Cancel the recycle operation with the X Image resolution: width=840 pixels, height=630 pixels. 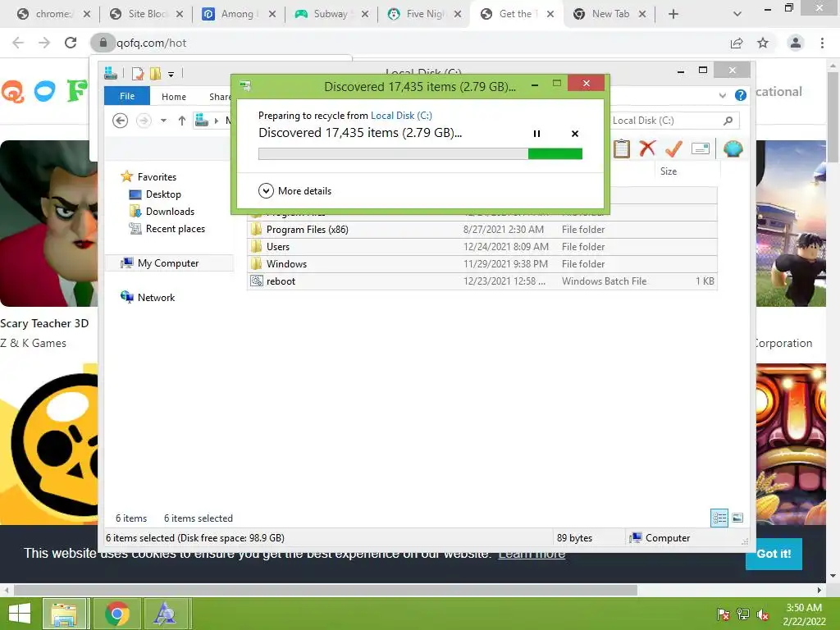point(575,134)
